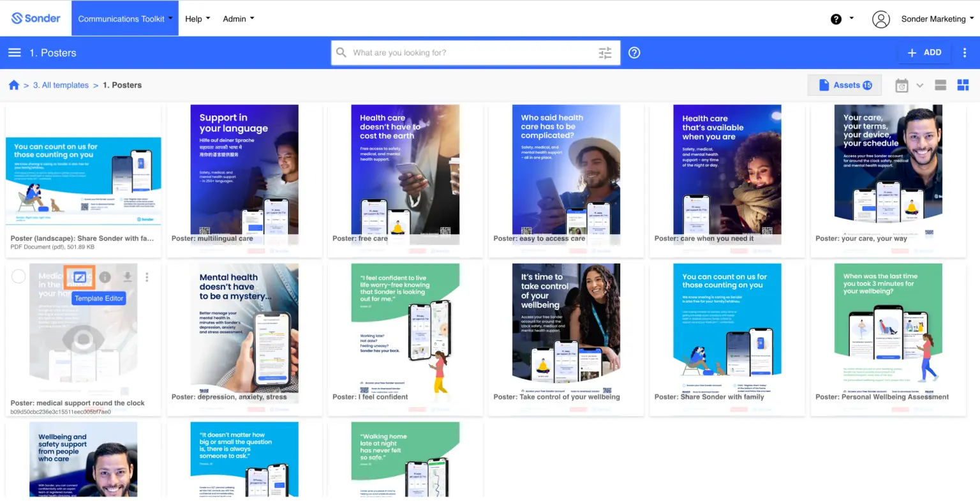Viewport: 980px width, 501px height.
Task: Switch to grid tile view
Action: click(x=963, y=85)
